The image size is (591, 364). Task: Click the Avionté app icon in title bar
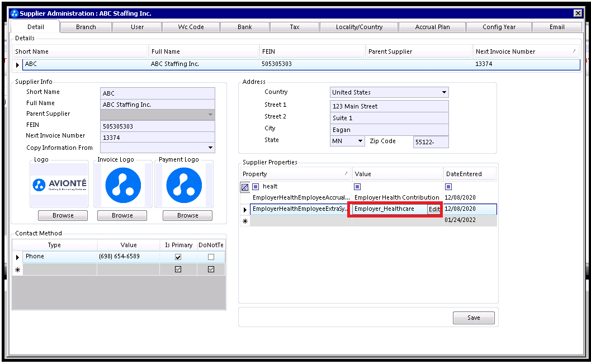coord(15,13)
